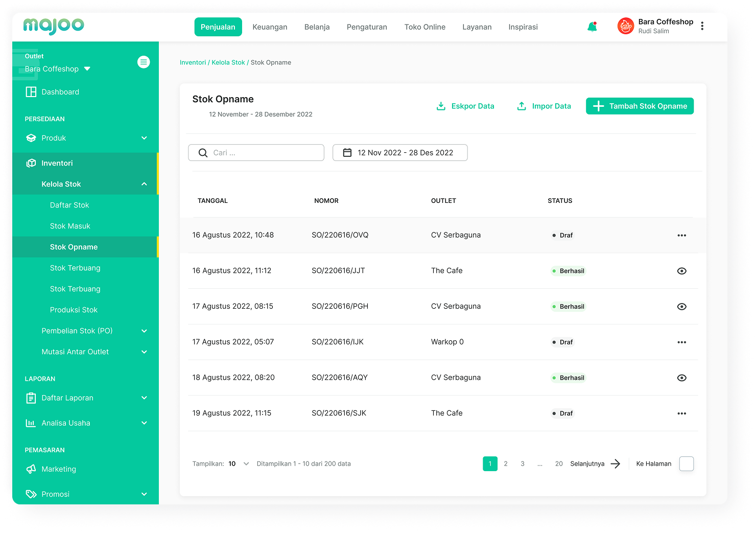Switch to the Toko Online tab
Screen dimensions: 756x533
click(425, 27)
